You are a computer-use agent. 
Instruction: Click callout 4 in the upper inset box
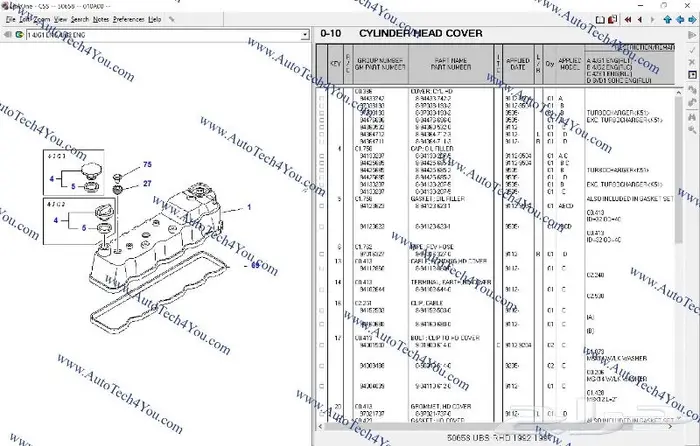pos(52,178)
